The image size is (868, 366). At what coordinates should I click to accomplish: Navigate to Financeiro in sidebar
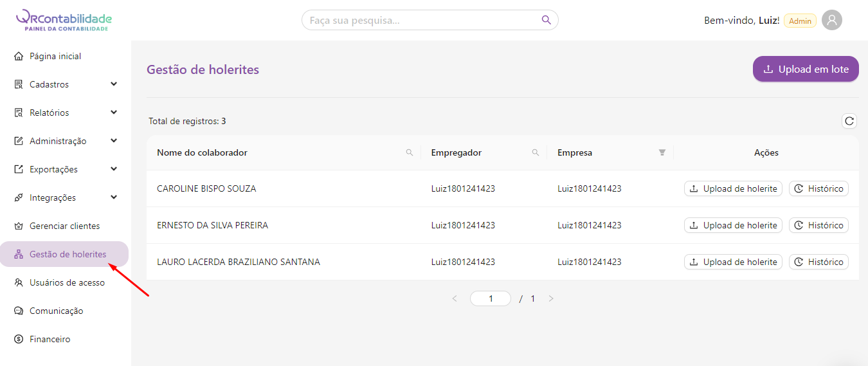pos(50,339)
